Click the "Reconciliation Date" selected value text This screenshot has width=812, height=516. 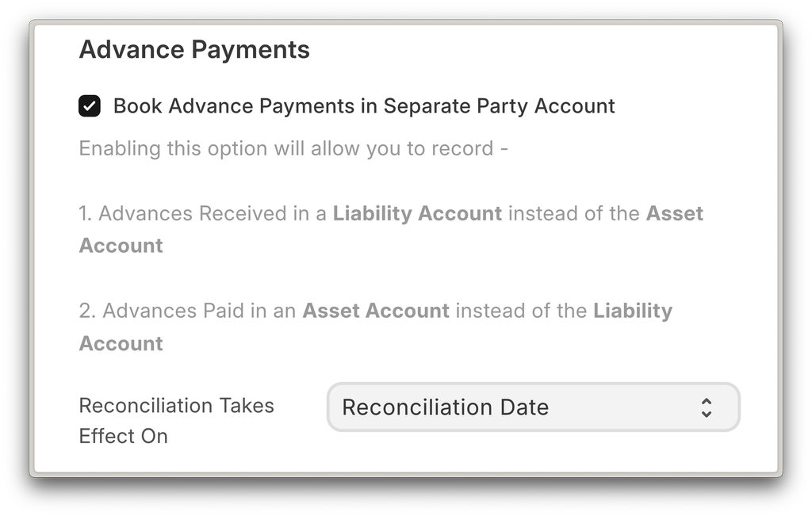(x=445, y=407)
